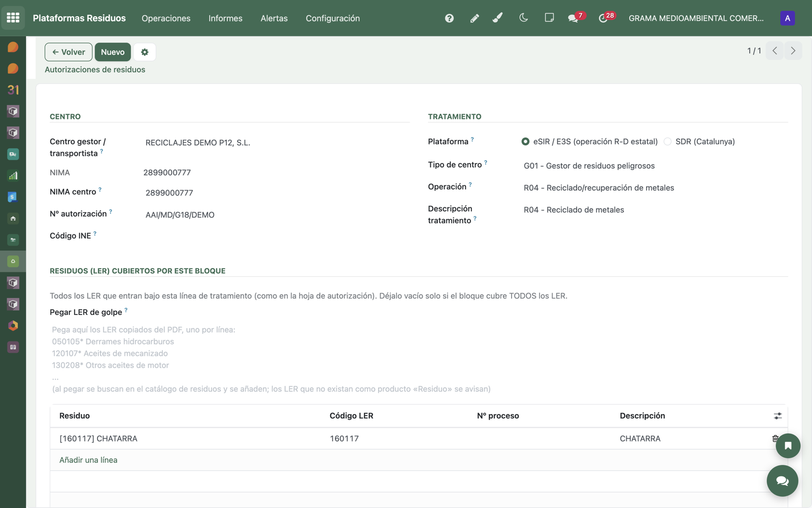Image resolution: width=812 pixels, height=508 pixels.
Task: Open the apps grid menu icon
Action: tap(13, 18)
